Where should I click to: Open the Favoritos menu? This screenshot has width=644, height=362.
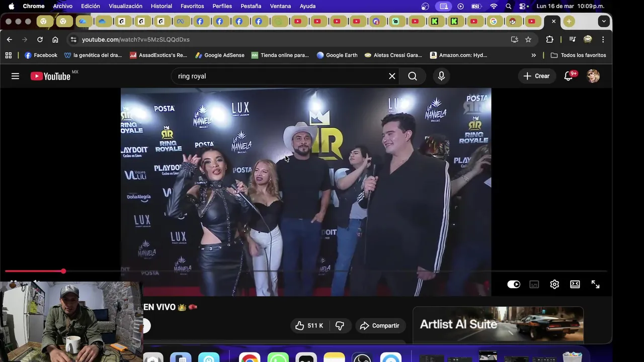pos(192,6)
